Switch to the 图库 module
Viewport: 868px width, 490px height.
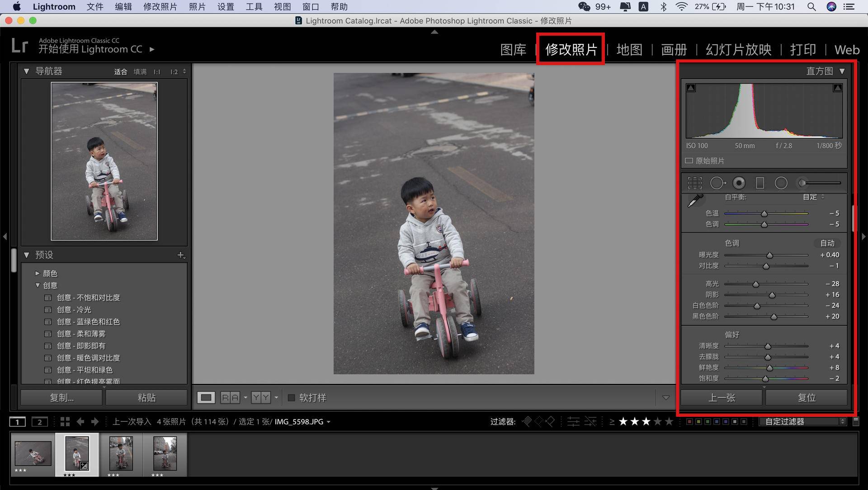(x=513, y=50)
